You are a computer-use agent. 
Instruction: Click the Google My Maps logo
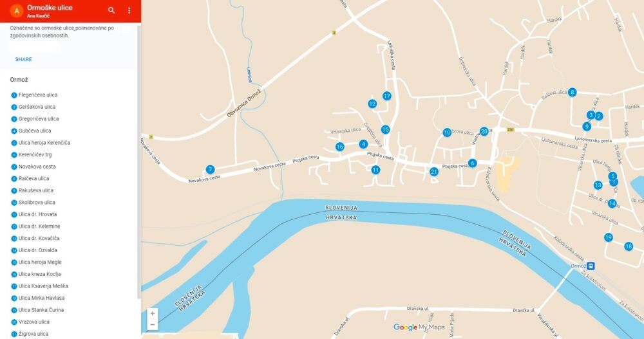pyautogui.click(x=419, y=327)
